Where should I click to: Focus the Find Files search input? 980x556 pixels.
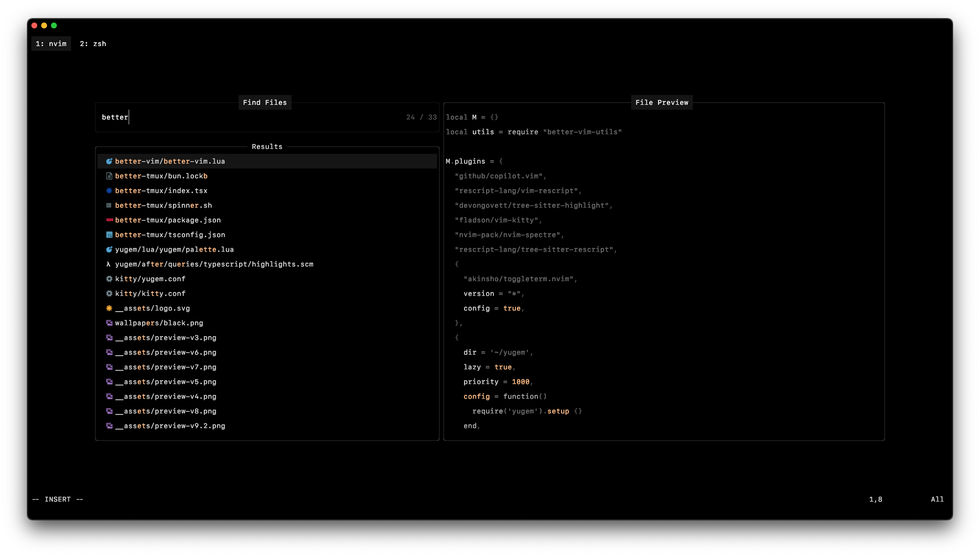(x=267, y=117)
